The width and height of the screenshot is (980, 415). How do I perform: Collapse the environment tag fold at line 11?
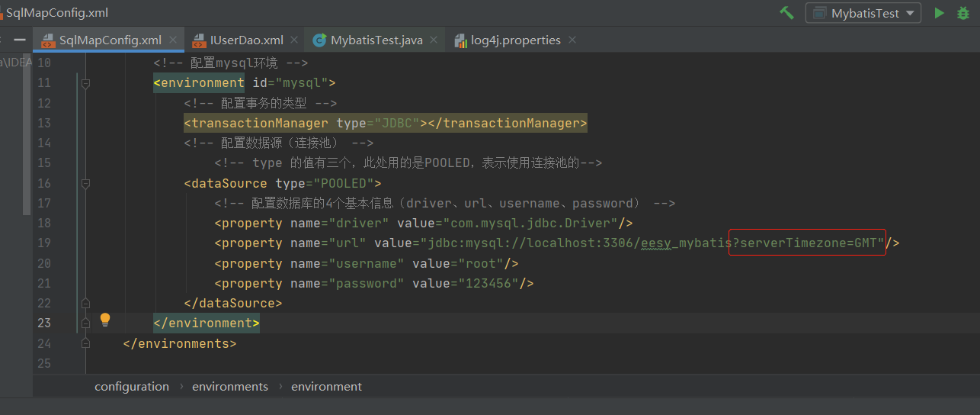point(86,83)
